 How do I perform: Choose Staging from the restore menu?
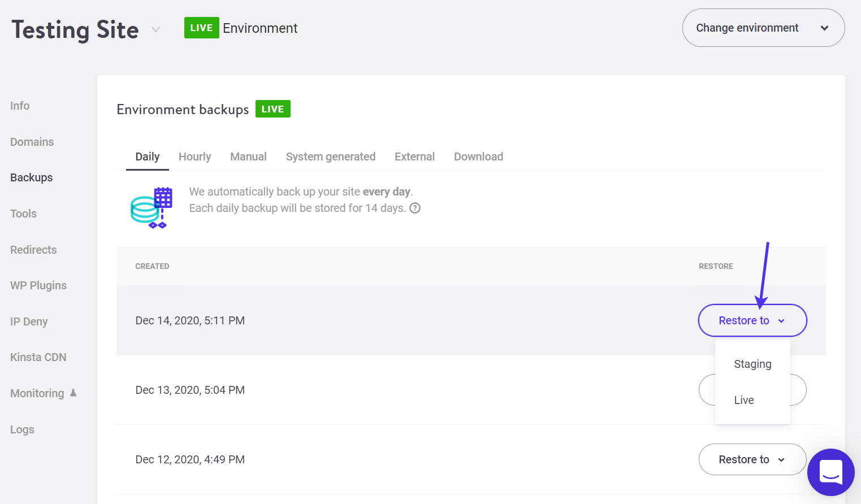pyautogui.click(x=752, y=364)
